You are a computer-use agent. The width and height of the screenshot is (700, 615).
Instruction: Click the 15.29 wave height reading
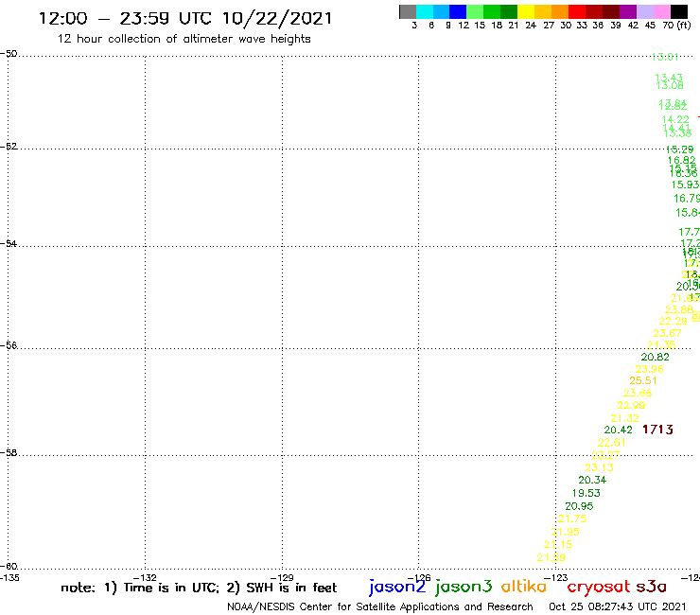pos(679,149)
